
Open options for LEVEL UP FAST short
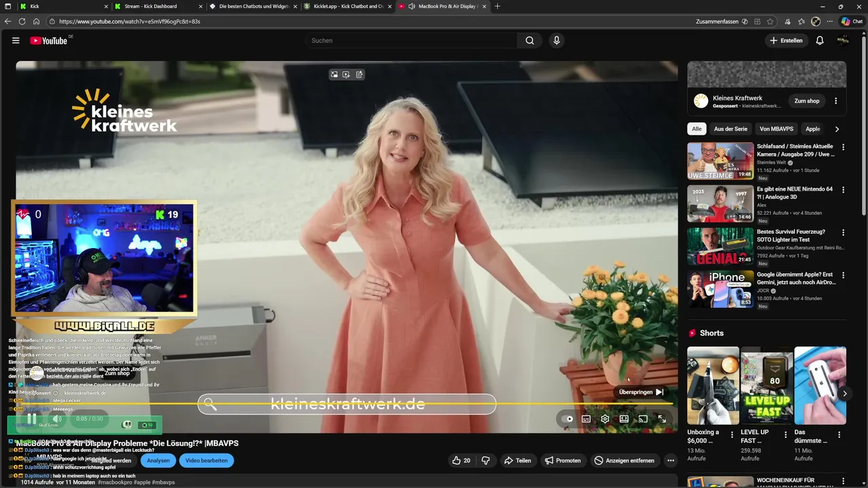(x=785, y=434)
